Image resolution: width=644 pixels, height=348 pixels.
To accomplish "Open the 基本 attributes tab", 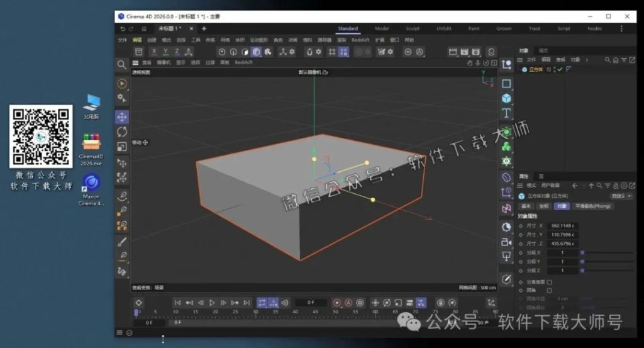I will coord(526,206).
